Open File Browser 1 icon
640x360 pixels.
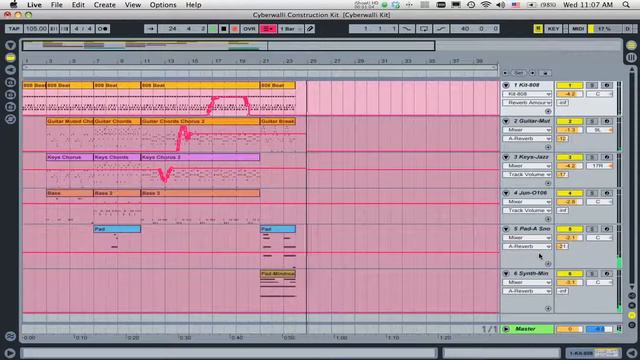click(x=11, y=82)
